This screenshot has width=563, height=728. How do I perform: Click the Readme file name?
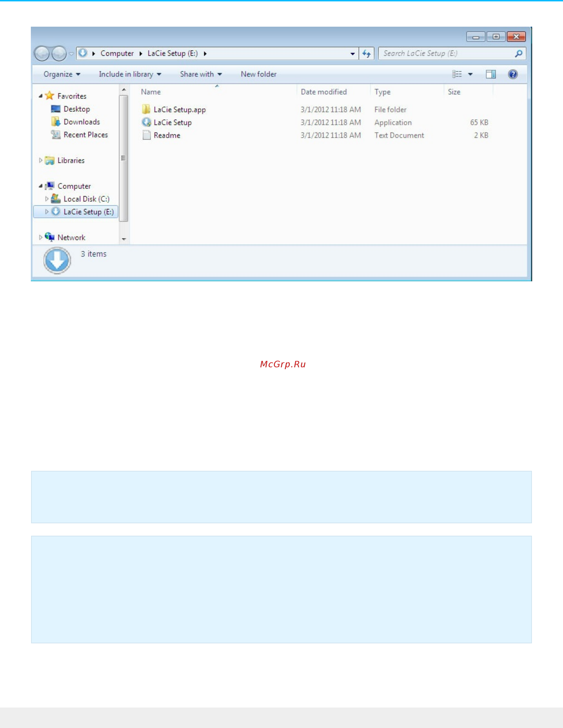pyautogui.click(x=167, y=135)
